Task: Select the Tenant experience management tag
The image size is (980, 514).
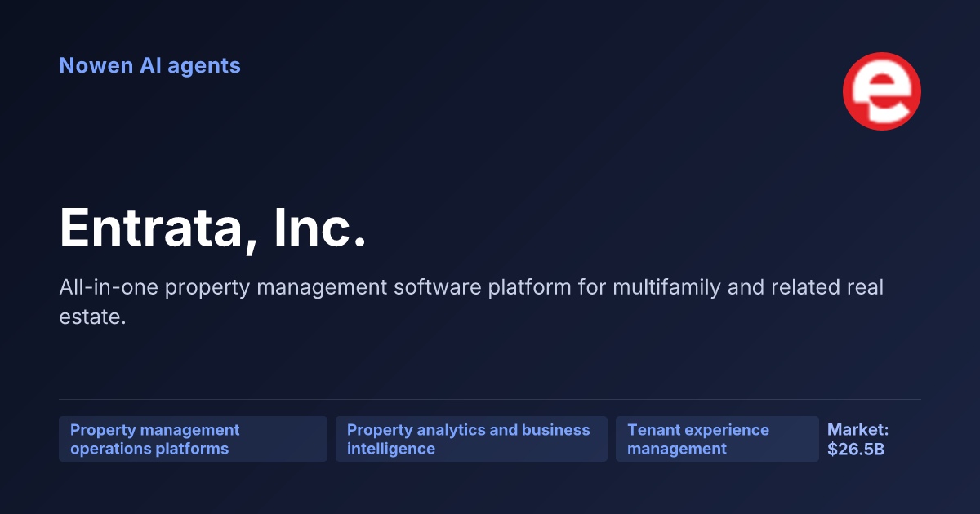Action: click(x=717, y=439)
